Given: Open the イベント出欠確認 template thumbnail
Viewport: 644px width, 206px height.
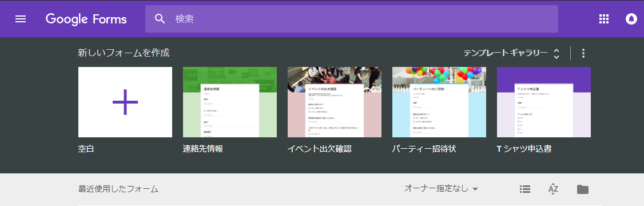Looking at the screenshot, I should click(335, 102).
